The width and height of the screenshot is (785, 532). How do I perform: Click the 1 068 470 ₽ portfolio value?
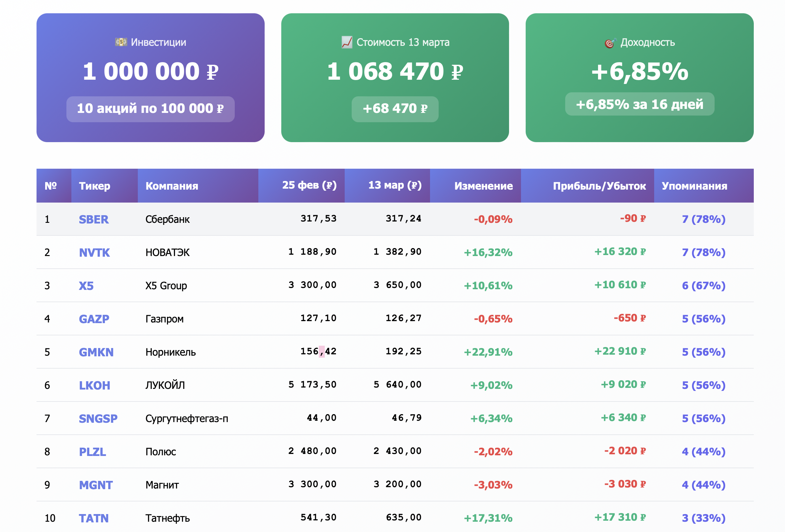point(395,72)
